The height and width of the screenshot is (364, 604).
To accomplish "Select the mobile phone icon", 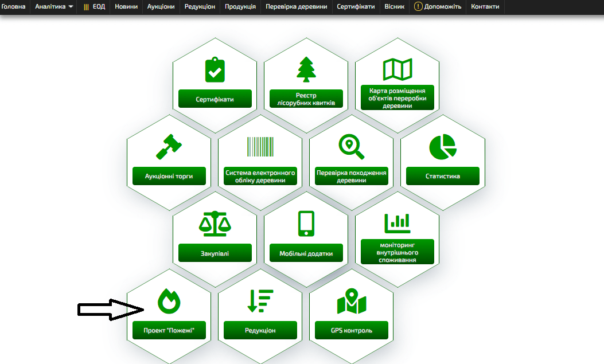I will [306, 224].
